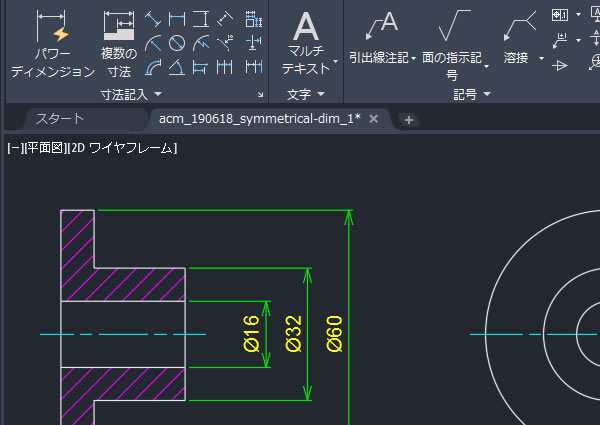Click the 引出線注記 leader note tool
Image resolution: width=600 pixels, height=425 pixels.
[x=380, y=38]
